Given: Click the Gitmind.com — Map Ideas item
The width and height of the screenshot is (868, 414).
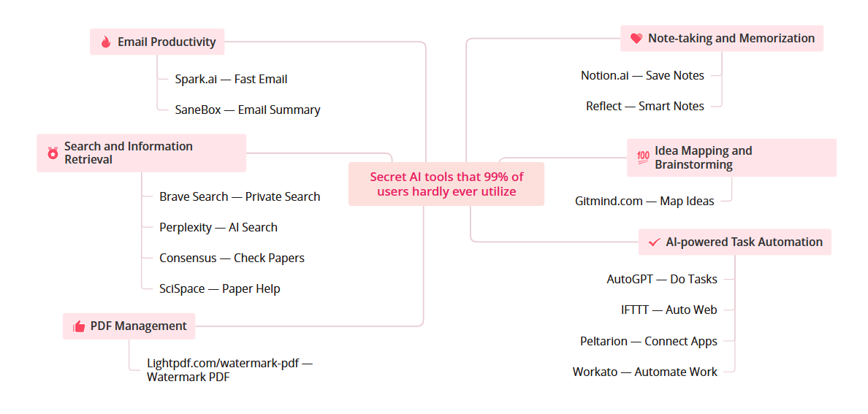Looking at the screenshot, I should pyautogui.click(x=645, y=201).
